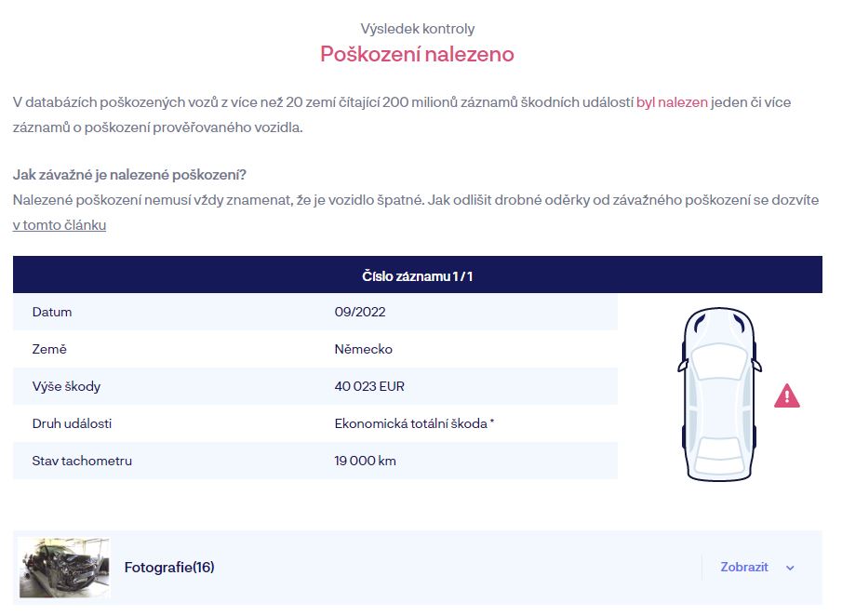Image resolution: width=842 pixels, height=616 pixels.
Task: Click the car top-view diagram
Action: (719, 395)
